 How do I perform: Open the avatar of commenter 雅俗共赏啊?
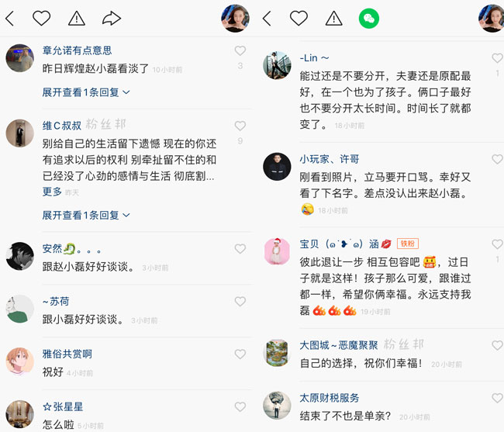pos(20,361)
